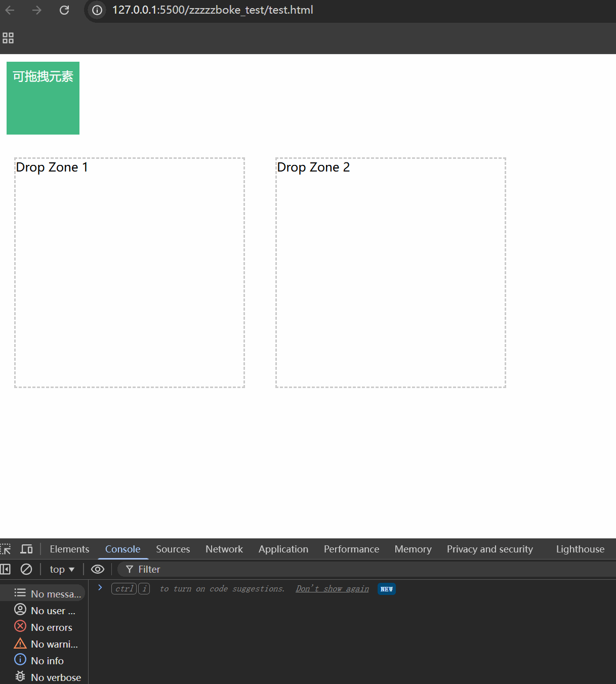Viewport: 616px width, 684px height.
Task: Click the 'to turn on code suggestions' text
Action: tap(222, 588)
